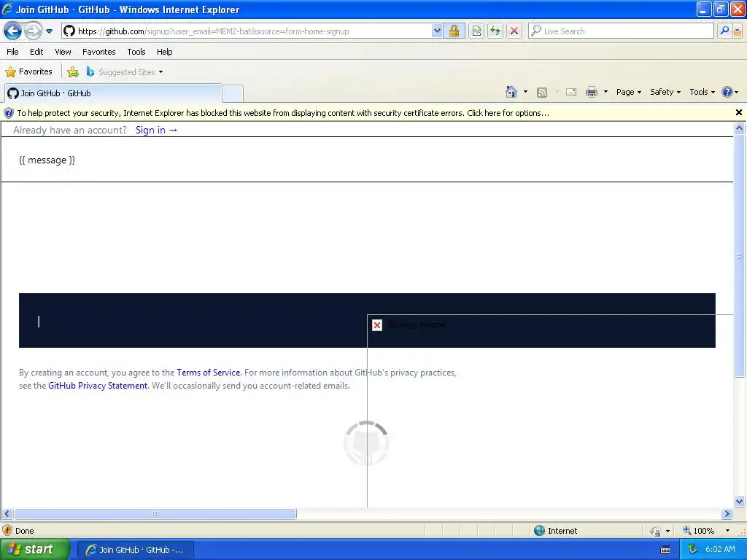Click the broken image red X placeholder
This screenshot has width=747, height=560.
pyautogui.click(x=377, y=325)
